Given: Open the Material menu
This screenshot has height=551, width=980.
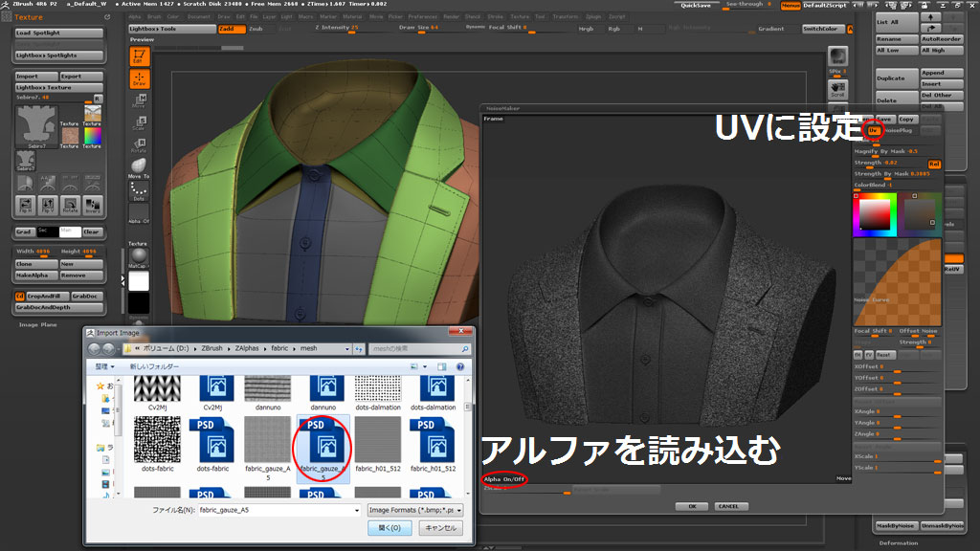Looking at the screenshot, I should click(x=352, y=17).
